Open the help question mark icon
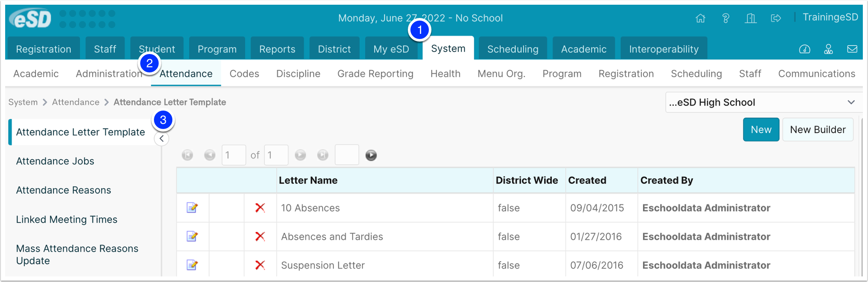Viewport: 868px width, 282px height. [726, 18]
